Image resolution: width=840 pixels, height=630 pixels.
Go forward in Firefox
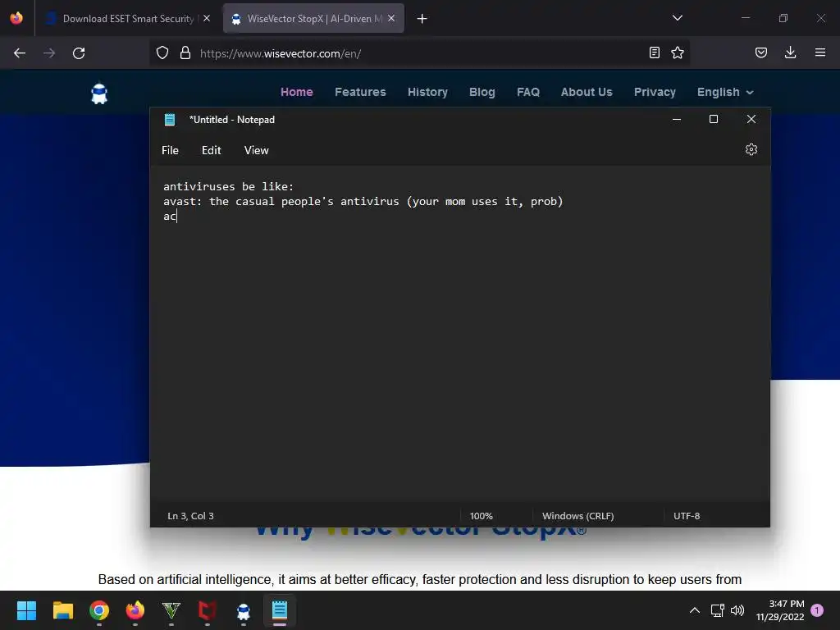pyautogui.click(x=49, y=53)
